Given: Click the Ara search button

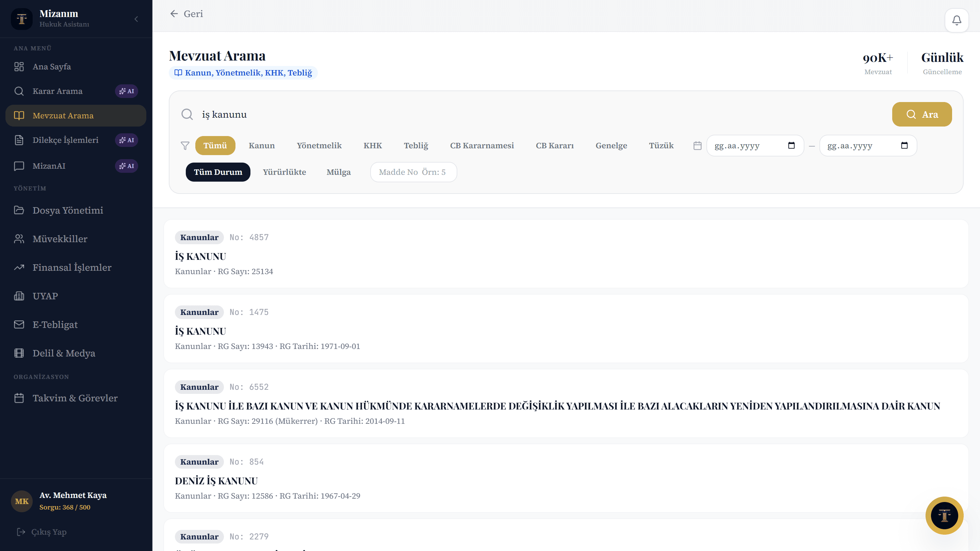Looking at the screenshot, I should pyautogui.click(x=922, y=114).
